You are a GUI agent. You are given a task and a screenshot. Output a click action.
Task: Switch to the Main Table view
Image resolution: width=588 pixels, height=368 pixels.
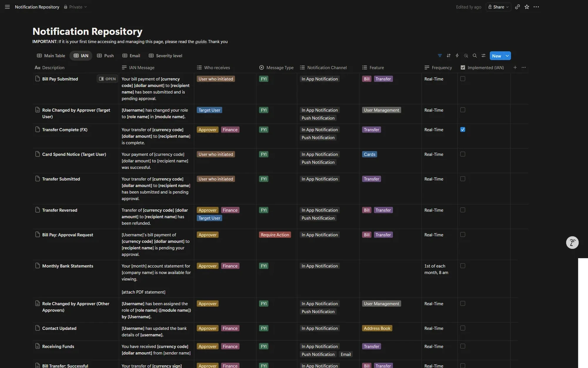(x=51, y=56)
